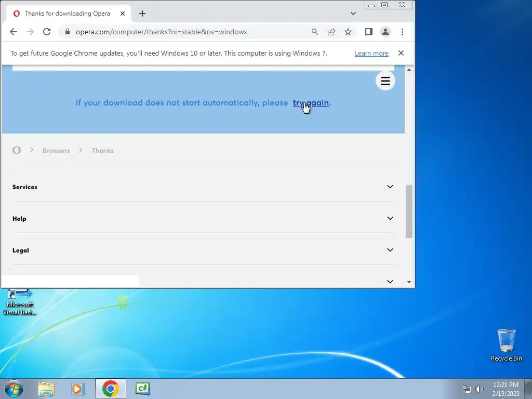This screenshot has height=399, width=532.
Task: Expand the Legal section
Action: point(204,250)
